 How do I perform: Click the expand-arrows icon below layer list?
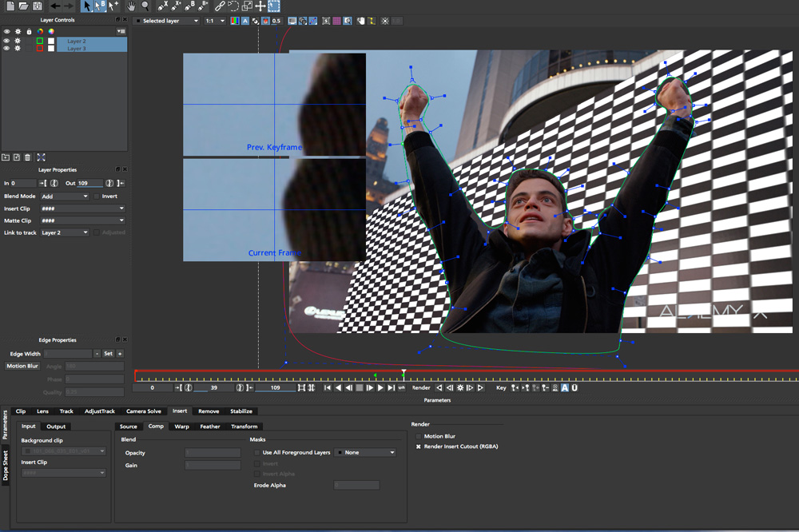[42, 157]
